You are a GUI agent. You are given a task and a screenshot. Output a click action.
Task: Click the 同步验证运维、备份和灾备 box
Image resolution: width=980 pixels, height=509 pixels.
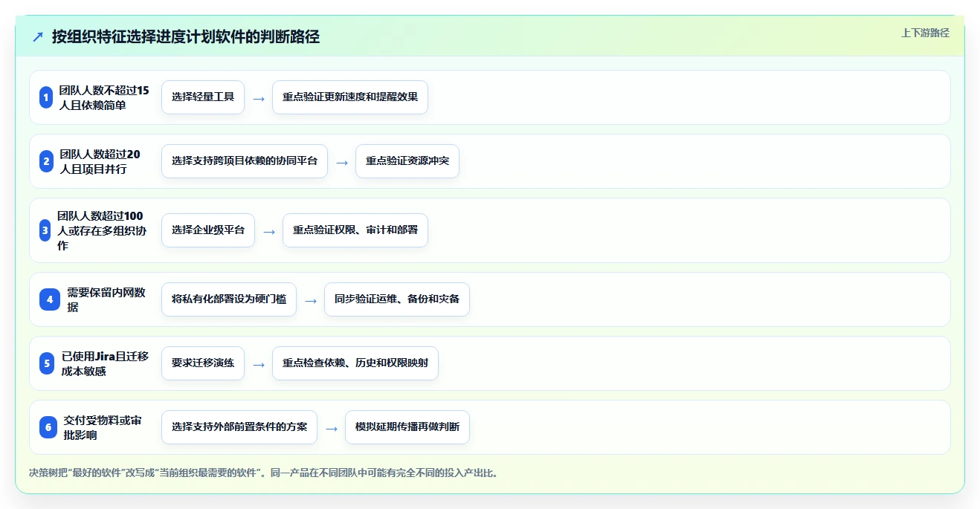(x=397, y=299)
